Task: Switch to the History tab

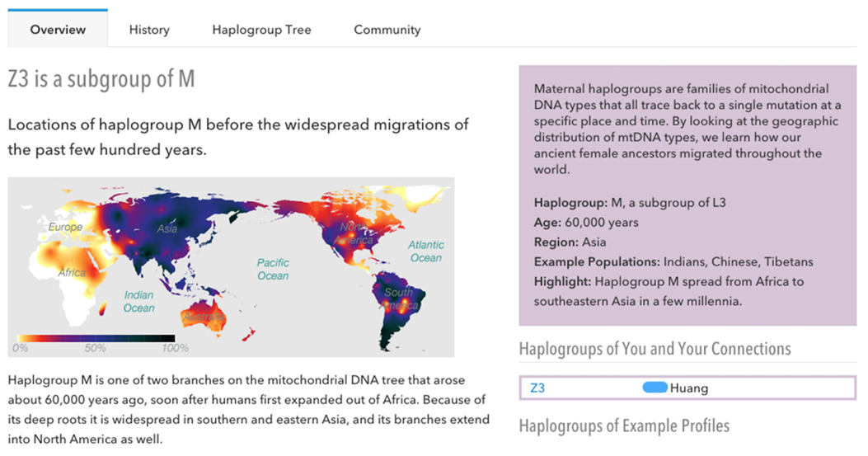Action: pos(149,30)
